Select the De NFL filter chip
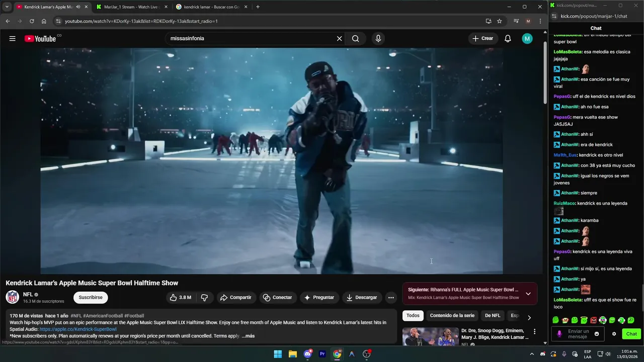The height and width of the screenshot is (362, 644). click(x=493, y=316)
